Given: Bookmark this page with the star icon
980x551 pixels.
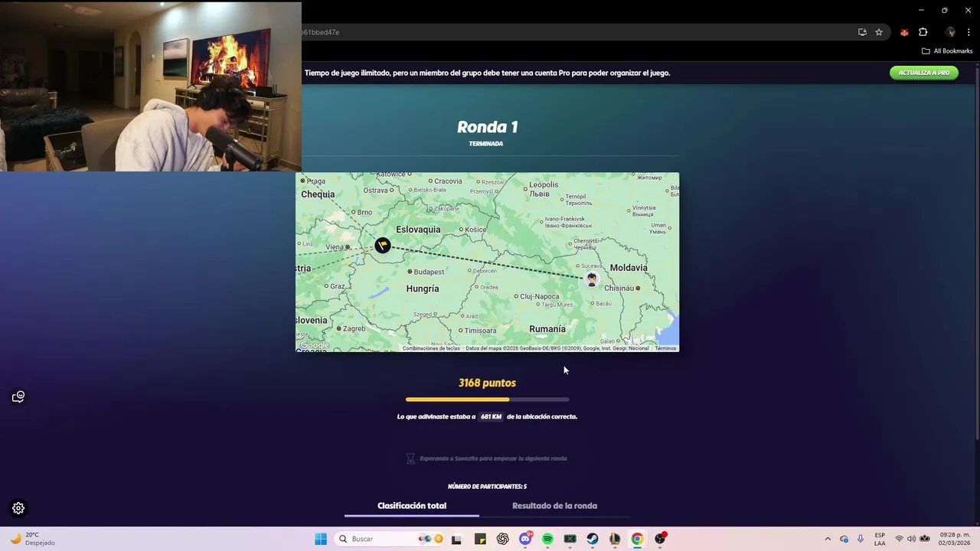Looking at the screenshot, I should [x=879, y=32].
